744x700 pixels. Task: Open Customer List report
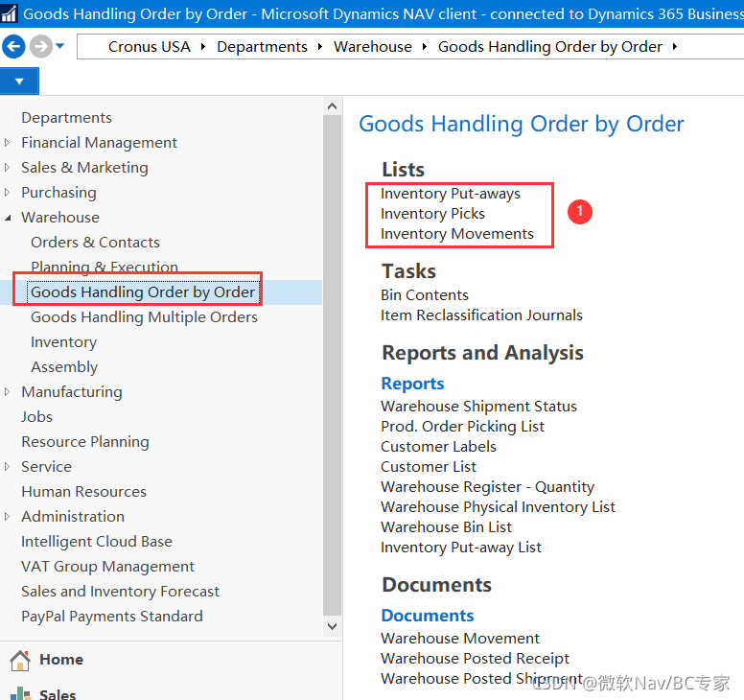(x=428, y=467)
